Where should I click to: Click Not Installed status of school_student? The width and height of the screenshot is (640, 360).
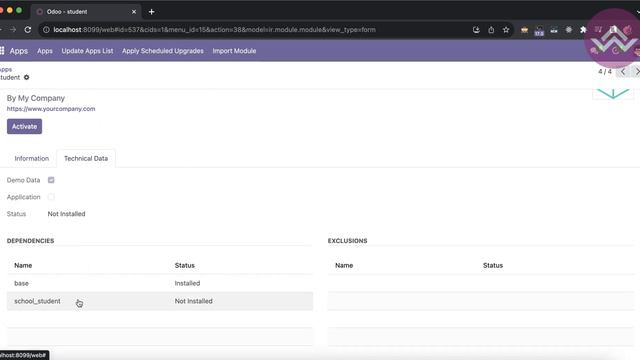[193, 301]
